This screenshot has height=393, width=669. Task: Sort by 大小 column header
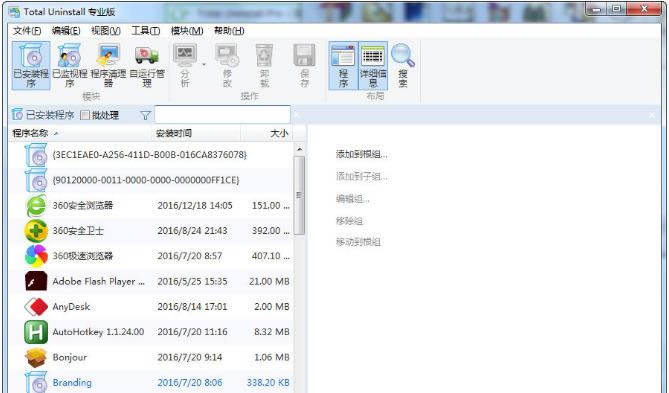pos(267,133)
